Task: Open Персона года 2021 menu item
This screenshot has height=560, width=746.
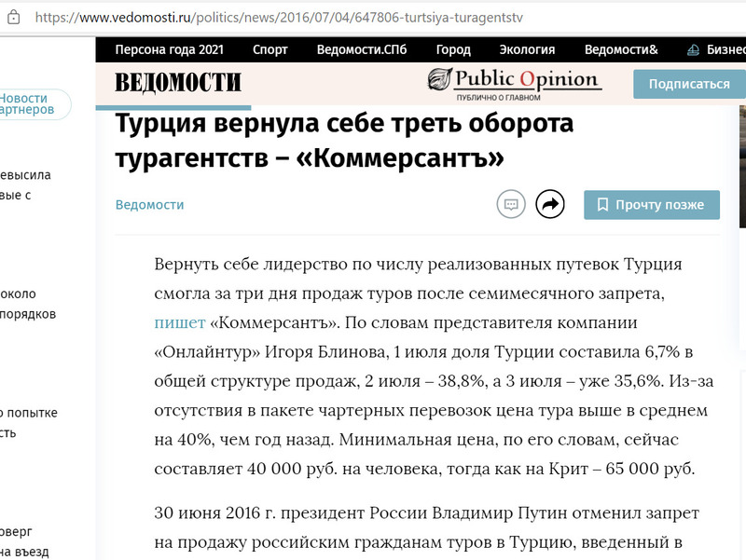Action: point(169,50)
